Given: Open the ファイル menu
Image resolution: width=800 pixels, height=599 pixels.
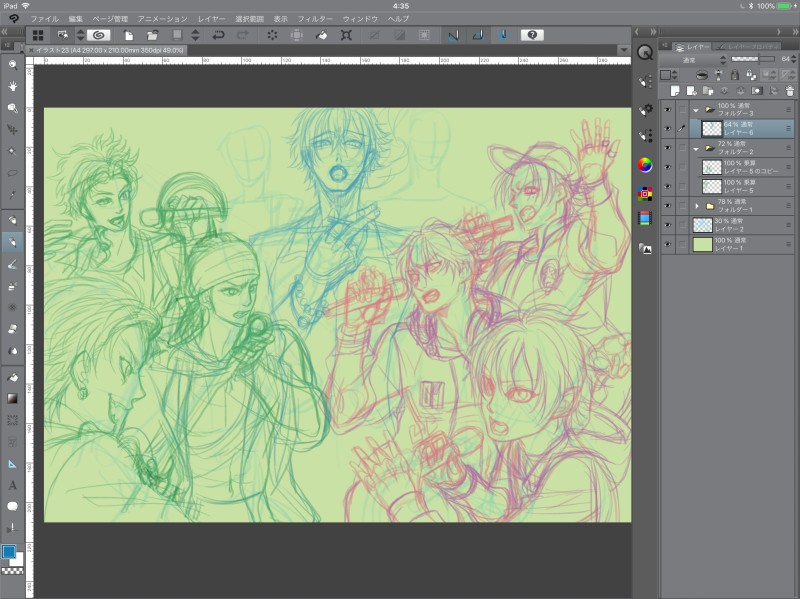Looking at the screenshot, I should (44, 19).
